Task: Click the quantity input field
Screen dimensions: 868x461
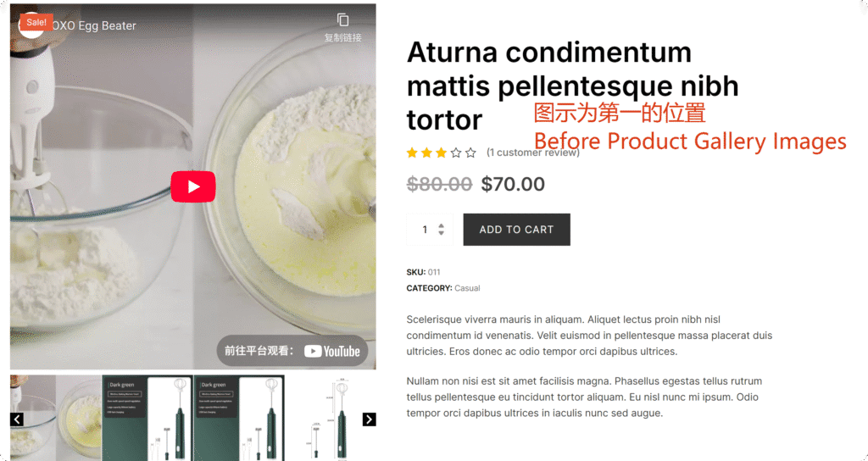Action: coord(430,230)
